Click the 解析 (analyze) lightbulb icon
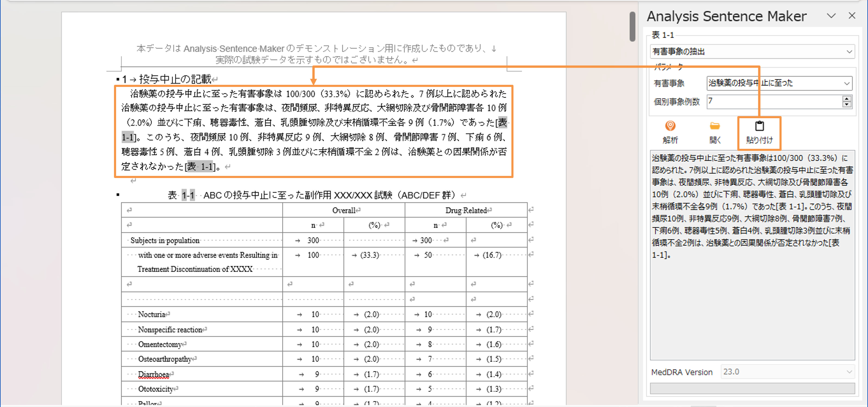The image size is (868, 407). pyautogui.click(x=670, y=126)
